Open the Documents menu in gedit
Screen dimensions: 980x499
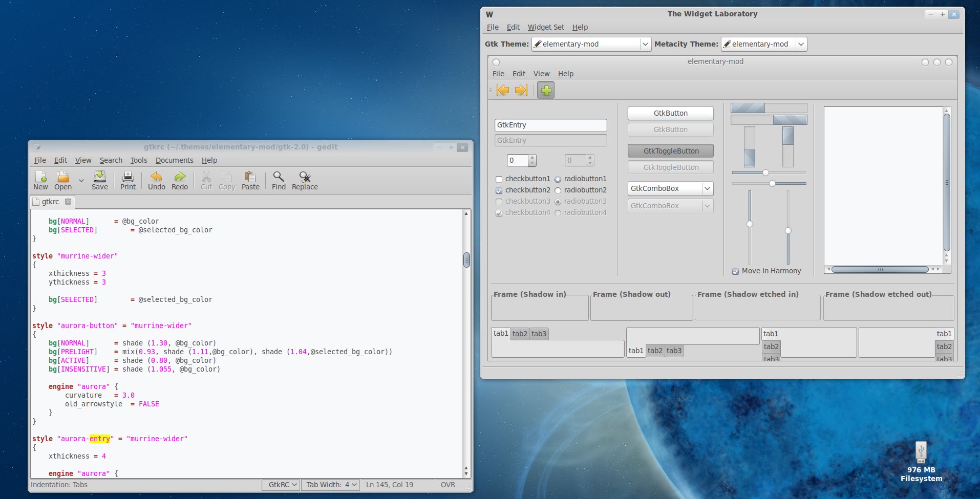175,160
